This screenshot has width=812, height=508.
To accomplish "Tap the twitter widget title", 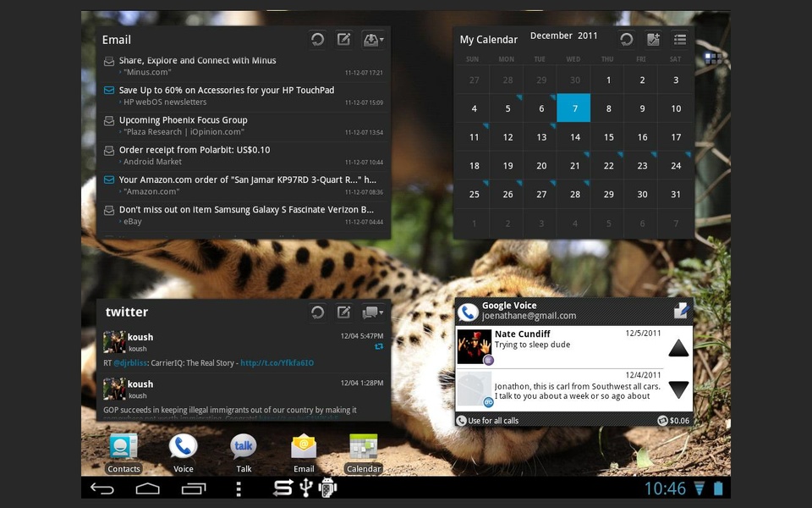I will point(126,312).
